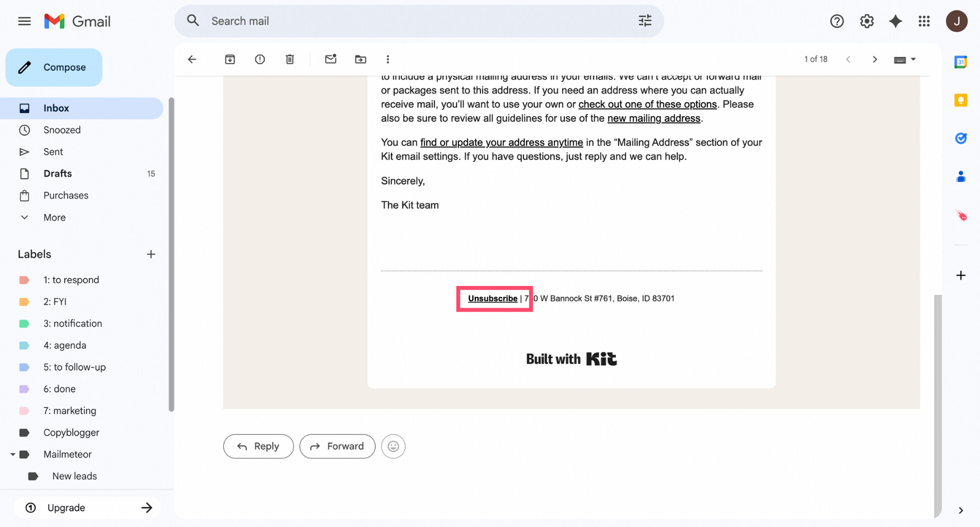Add an emoji reaction to the email

(393, 446)
